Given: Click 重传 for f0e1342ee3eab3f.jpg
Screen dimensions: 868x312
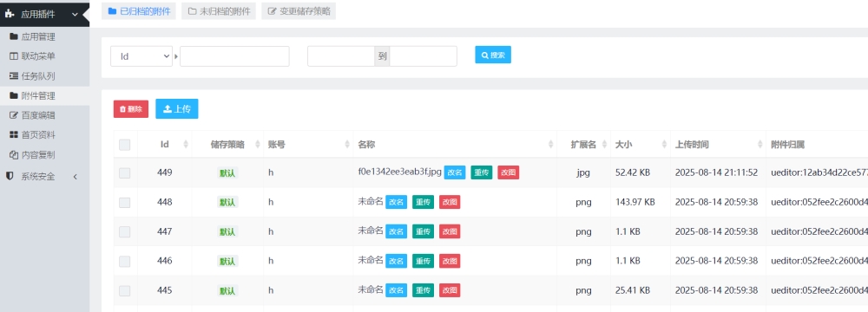Looking at the screenshot, I should [x=482, y=172].
